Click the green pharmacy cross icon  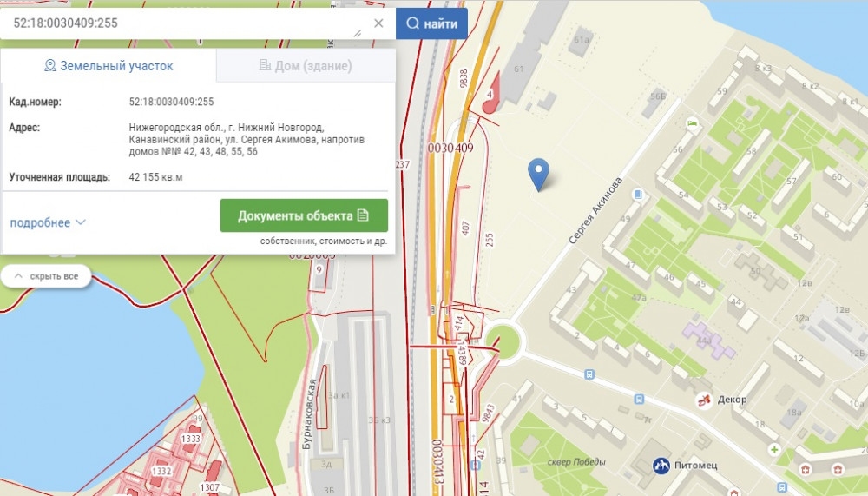point(774,450)
